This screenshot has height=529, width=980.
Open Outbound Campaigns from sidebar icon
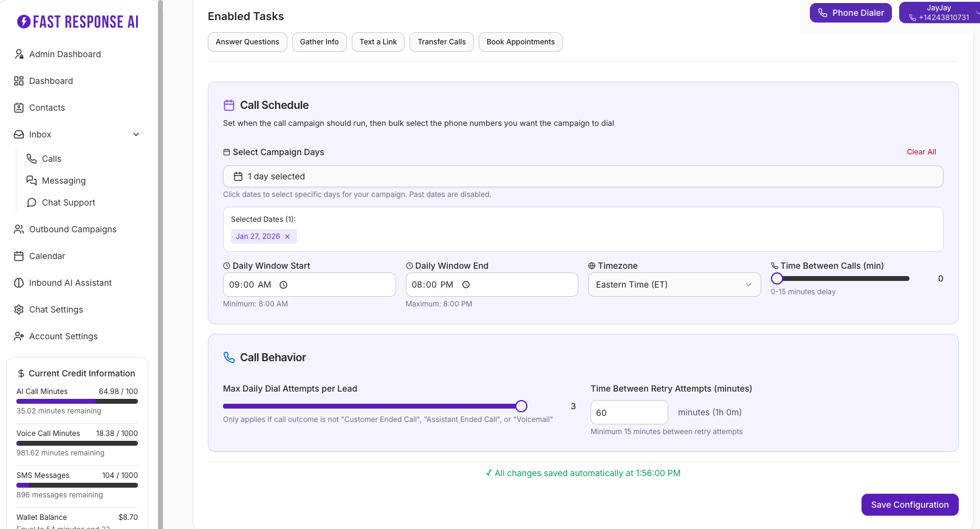click(19, 229)
